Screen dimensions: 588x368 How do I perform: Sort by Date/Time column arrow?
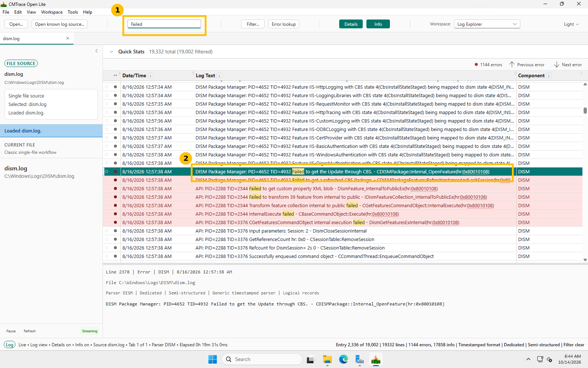151,75
